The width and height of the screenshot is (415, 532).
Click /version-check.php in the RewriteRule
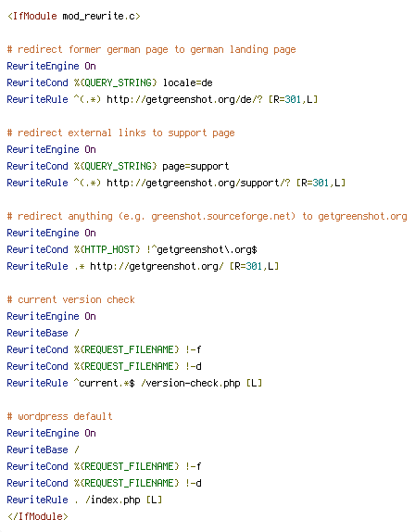[x=191, y=383]
